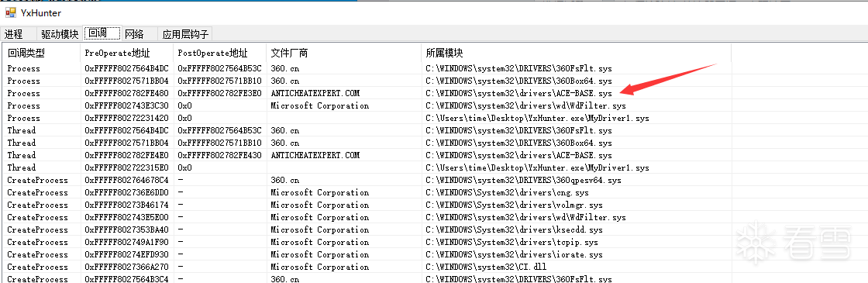Viewport: 868px width, 283px height.
Task: Click the Process row ACE-BASE.sys module path
Action: pos(518,93)
